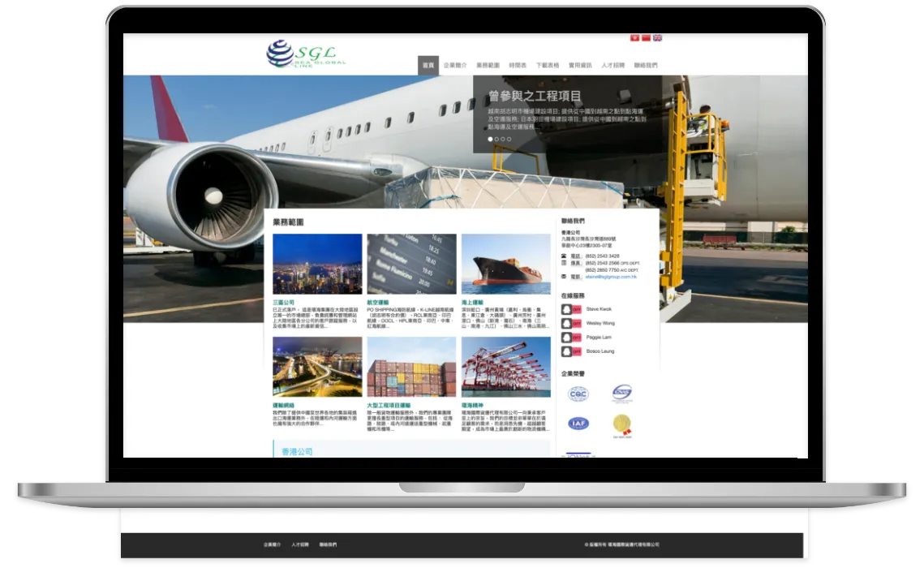Open the 大型工程項目運輸 project transport link

pyautogui.click(x=389, y=406)
